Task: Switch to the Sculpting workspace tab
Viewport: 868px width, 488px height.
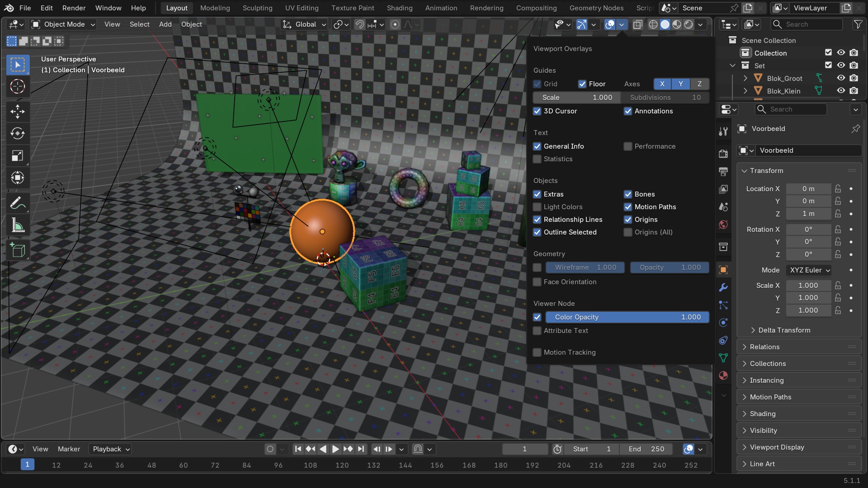Action: tap(257, 8)
